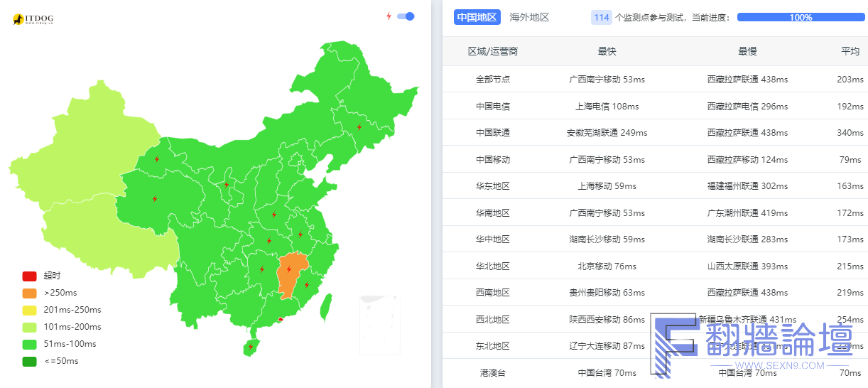Click the lightning marker in Gansu province
Viewport: 868px width, 388px height.
click(x=156, y=159)
